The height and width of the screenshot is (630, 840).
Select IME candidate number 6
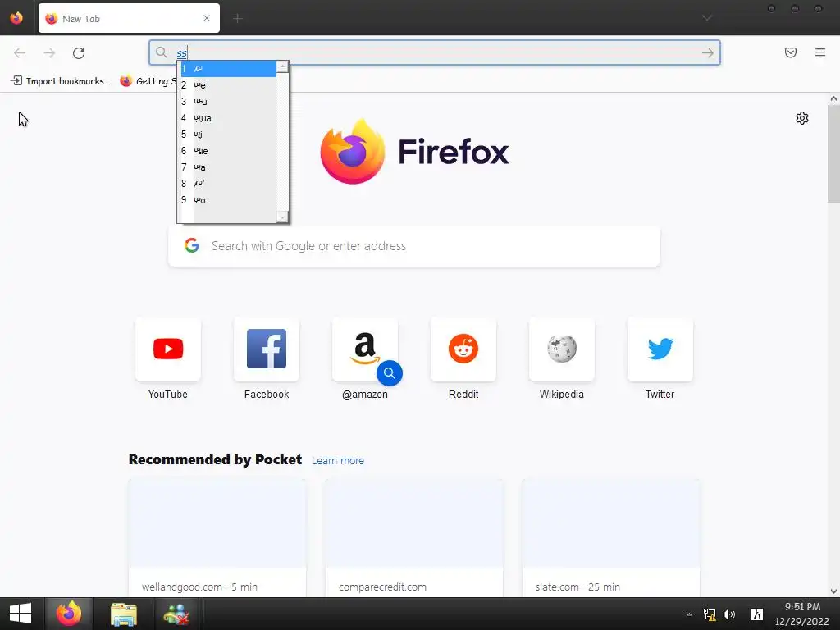click(x=228, y=151)
